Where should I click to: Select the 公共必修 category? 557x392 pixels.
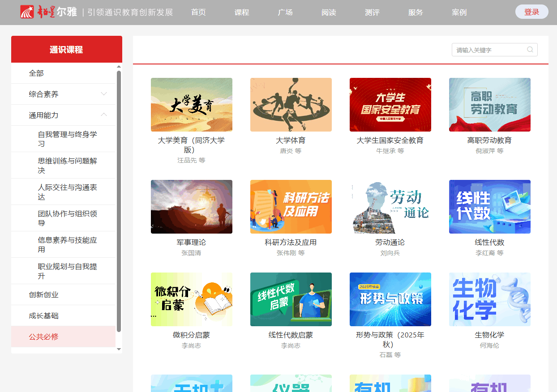coord(44,337)
